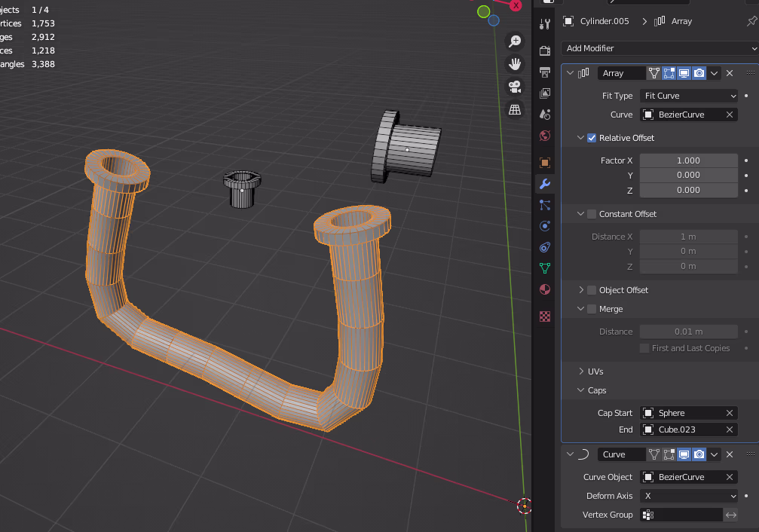
Task: Open the Tool properties tab
Action: point(544,23)
